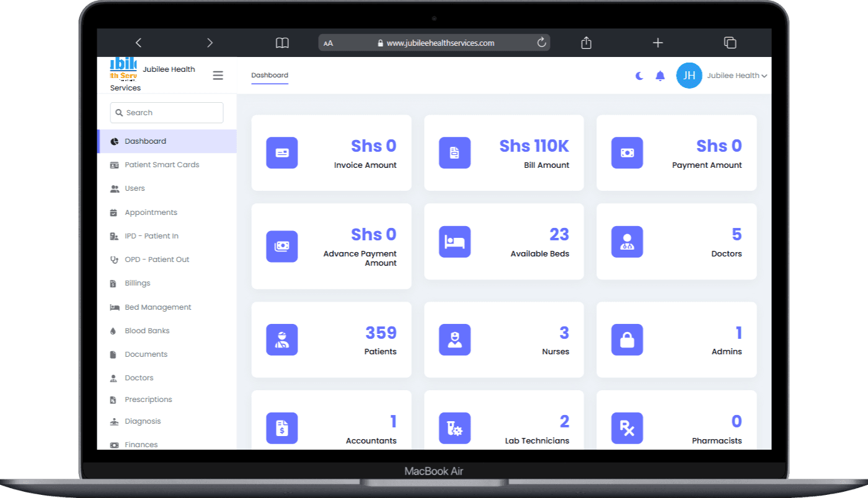868x498 pixels.
Task: Open the Blood Banks page
Action: click(147, 331)
